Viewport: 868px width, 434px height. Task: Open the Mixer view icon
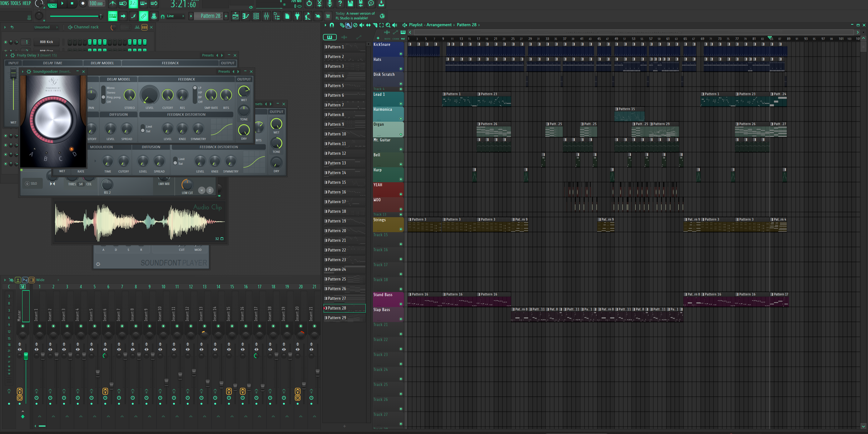[266, 16]
